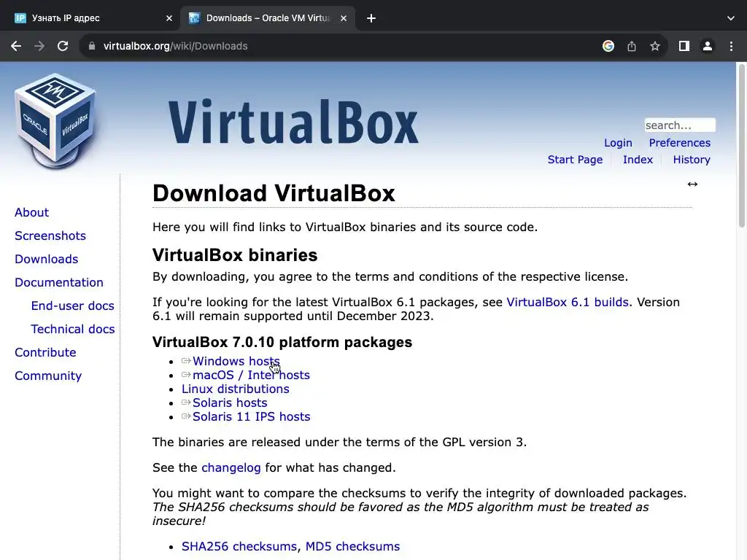Open Linux distributions link

tap(236, 389)
